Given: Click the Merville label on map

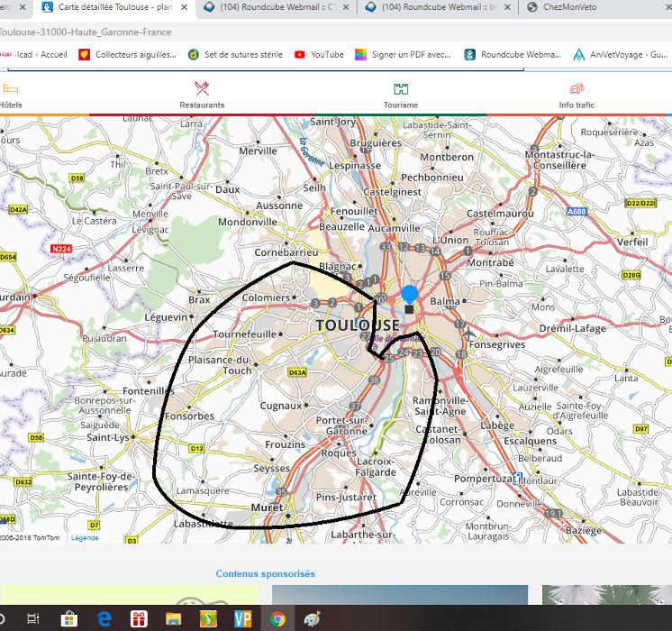Looking at the screenshot, I should 258,151.
